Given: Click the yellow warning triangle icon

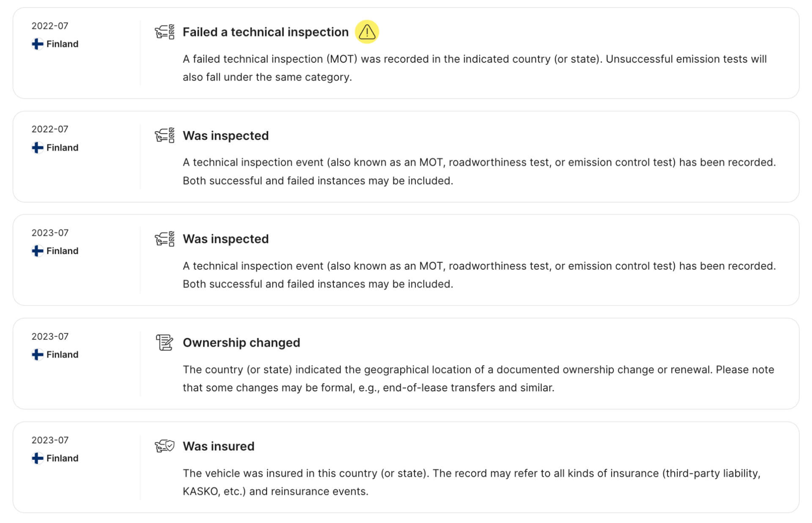Looking at the screenshot, I should point(367,32).
